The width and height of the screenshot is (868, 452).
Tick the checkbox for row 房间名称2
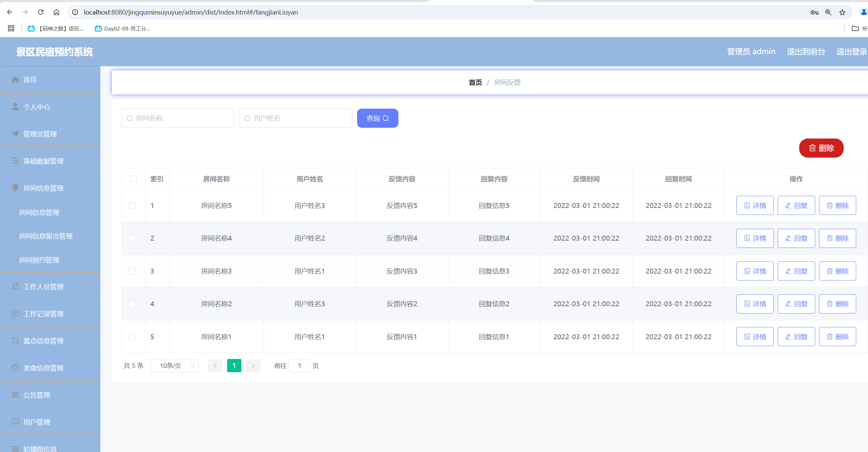[132, 304]
